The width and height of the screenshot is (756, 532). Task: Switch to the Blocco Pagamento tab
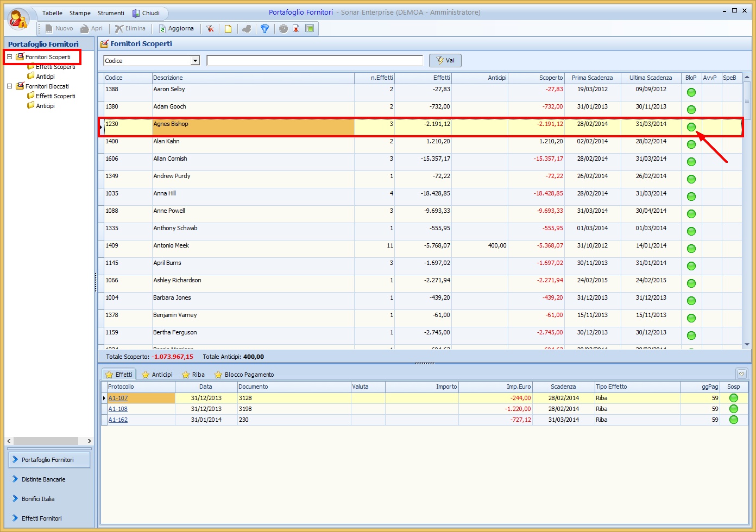[x=244, y=375]
